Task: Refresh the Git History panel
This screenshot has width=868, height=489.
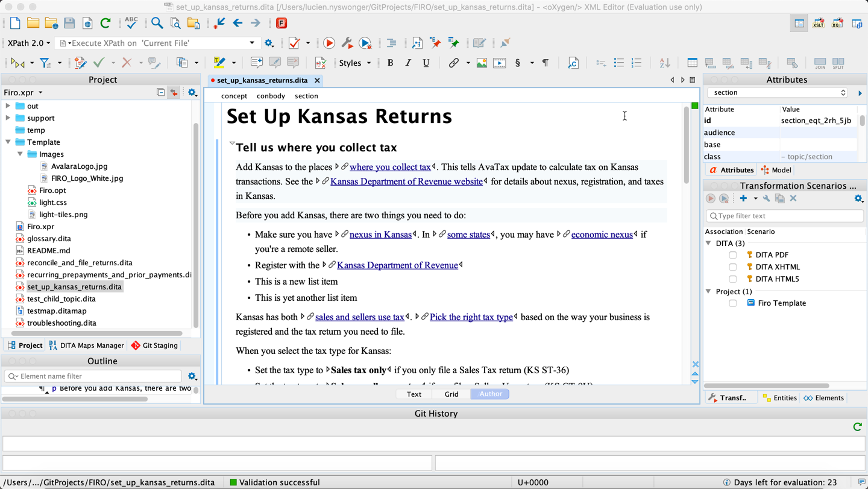Action: click(x=858, y=427)
